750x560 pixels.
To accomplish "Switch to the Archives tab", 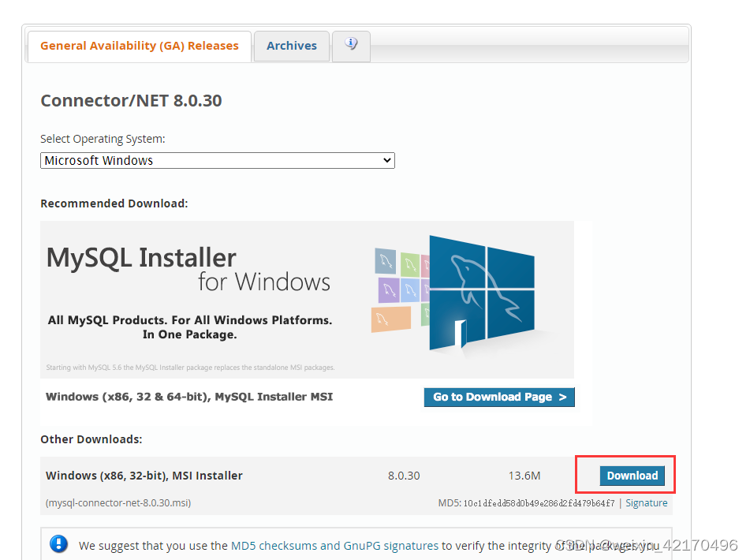I will tap(291, 45).
